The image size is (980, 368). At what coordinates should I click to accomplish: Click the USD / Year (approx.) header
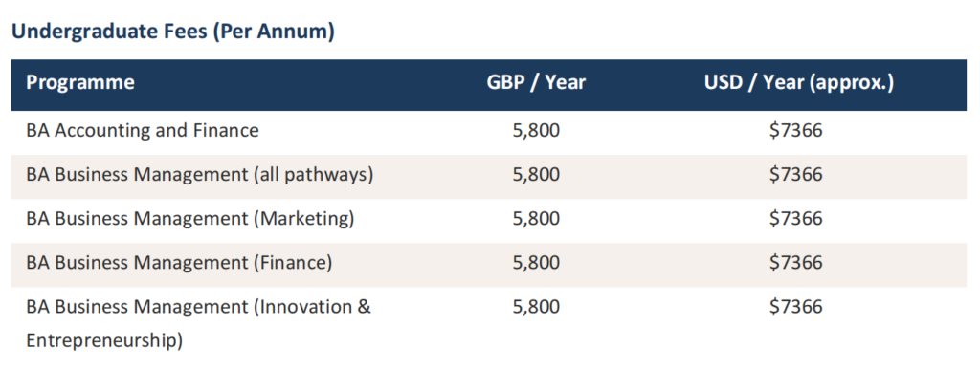click(799, 82)
